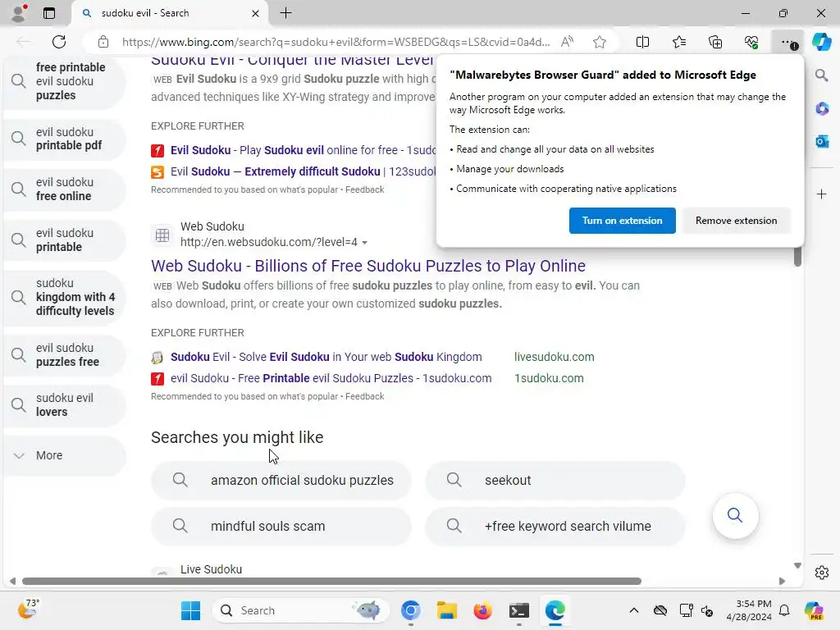The width and height of the screenshot is (840, 630).
Task: Add a sidebar app with plus
Action: (x=822, y=194)
